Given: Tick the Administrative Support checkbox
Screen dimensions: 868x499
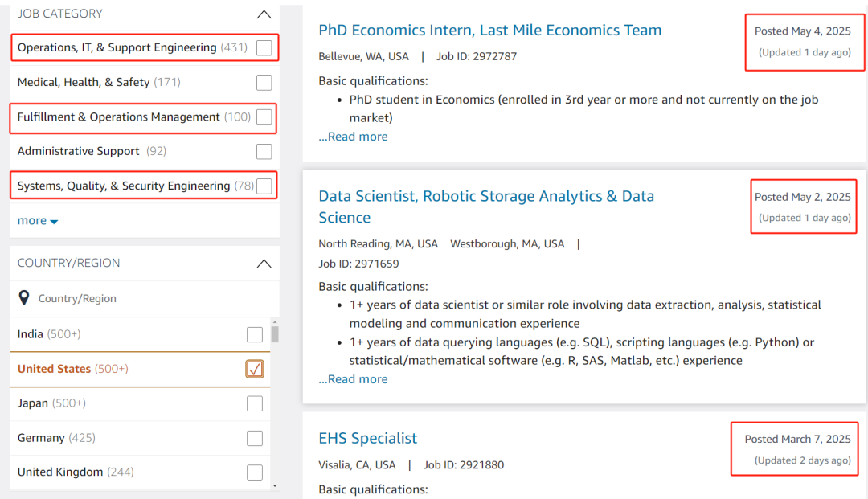Looking at the screenshot, I should (264, 152).
